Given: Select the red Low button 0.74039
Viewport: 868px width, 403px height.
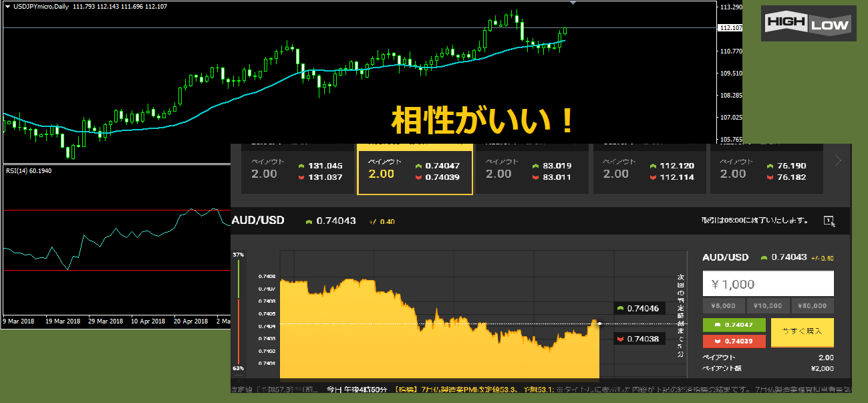Looking at the screenshot, I should point(734,342).
